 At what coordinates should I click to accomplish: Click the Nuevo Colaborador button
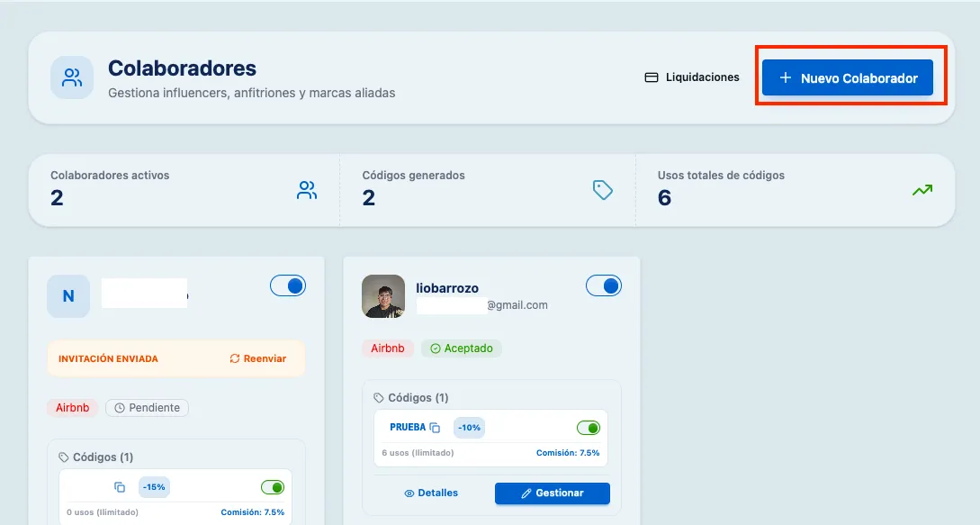[x=847, y=77]
